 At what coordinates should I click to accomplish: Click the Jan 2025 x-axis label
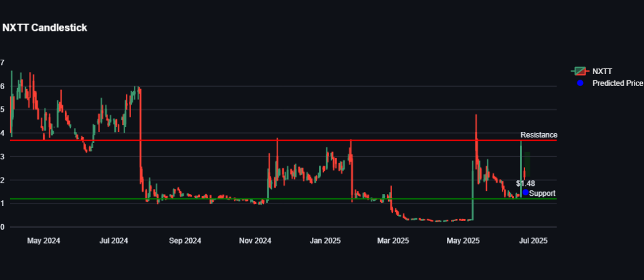click(325, 240)
